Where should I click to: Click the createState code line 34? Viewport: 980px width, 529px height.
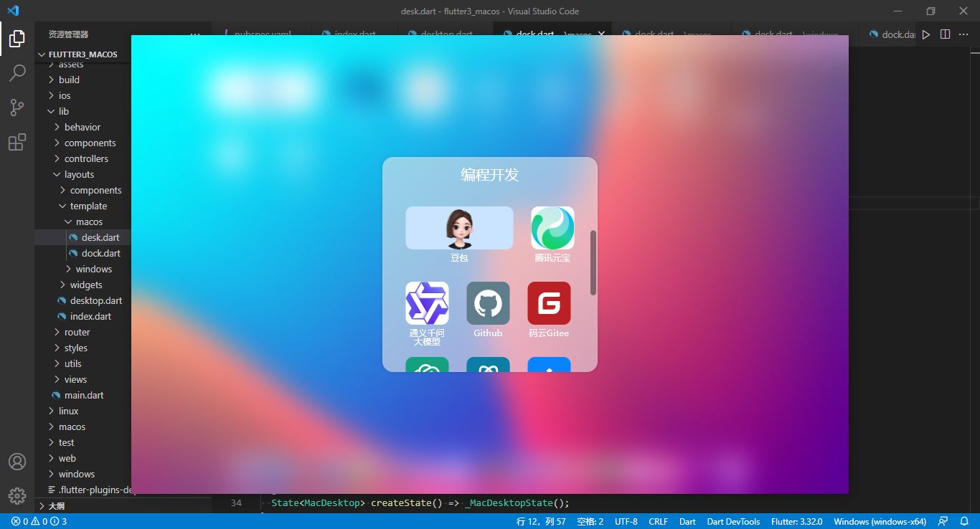pyautogui.click(x=420, y=503)
